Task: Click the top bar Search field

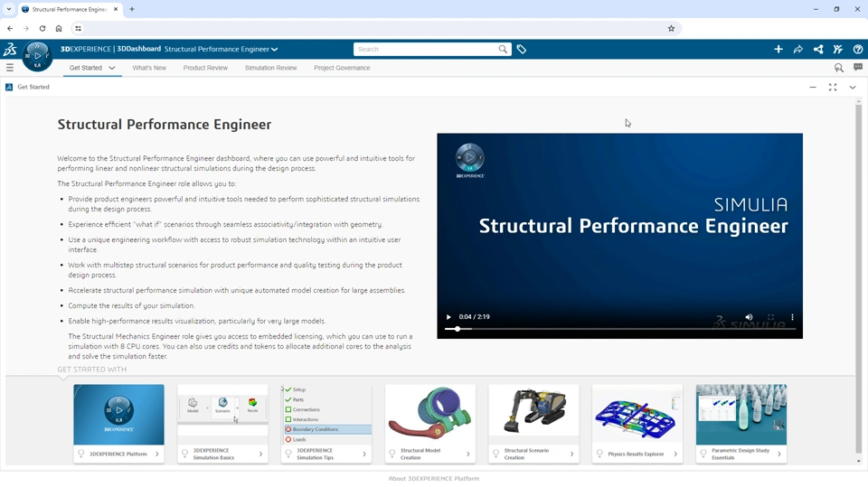Action: (x=425, y=50)
